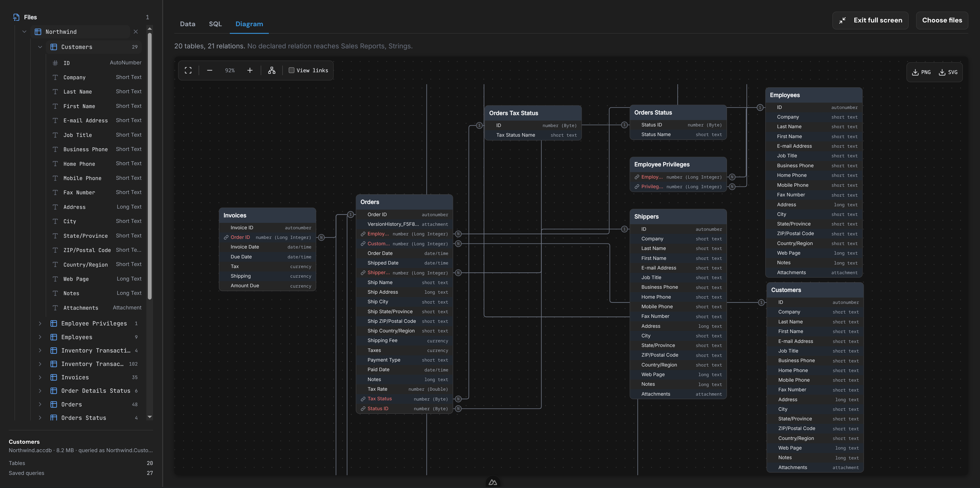Enable the View links checkbox
The height and width of the screenshot is (488, 980).
pos(291,70)
